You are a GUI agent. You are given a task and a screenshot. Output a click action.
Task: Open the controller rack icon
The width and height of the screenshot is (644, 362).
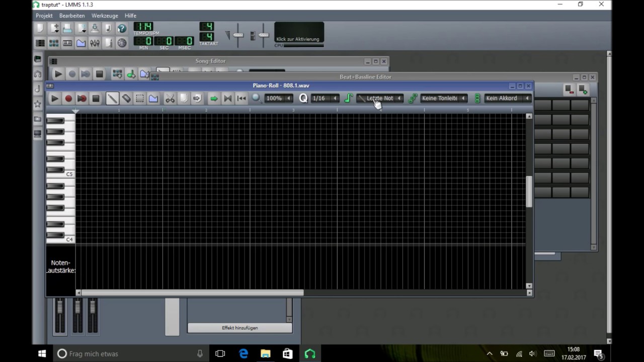[x=122, y=43]
